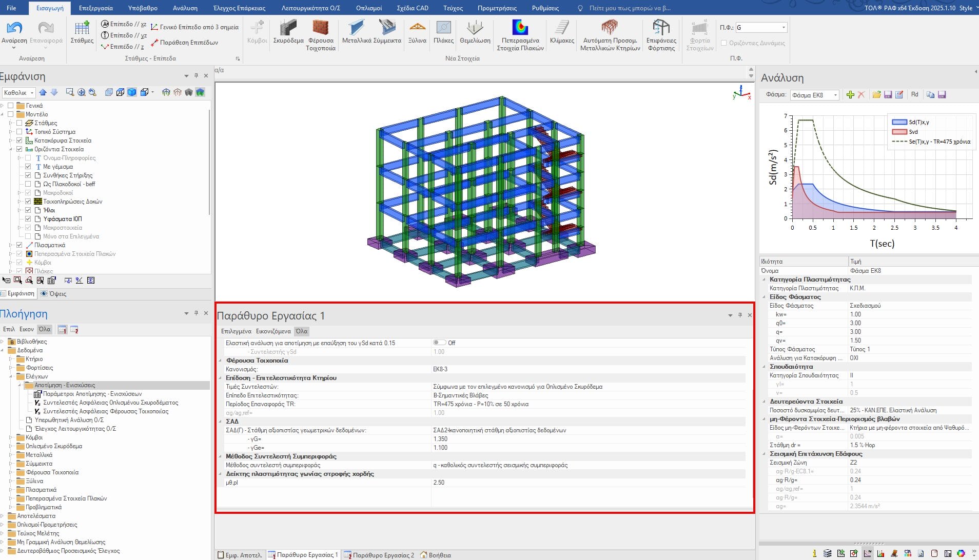The height and width of the screenshot is (560, 979).
Task: Open the Ανάλυση ribbon tab
Action: [185, 8]
